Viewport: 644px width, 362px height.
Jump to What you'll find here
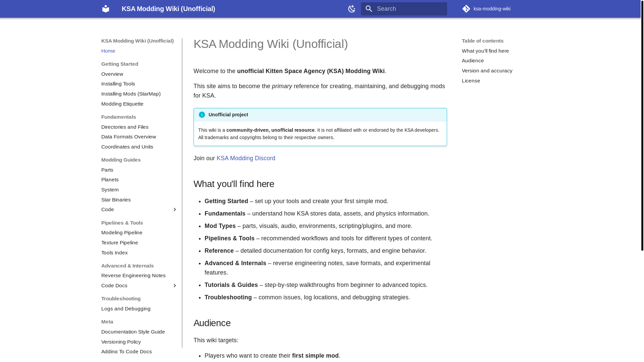485,51
